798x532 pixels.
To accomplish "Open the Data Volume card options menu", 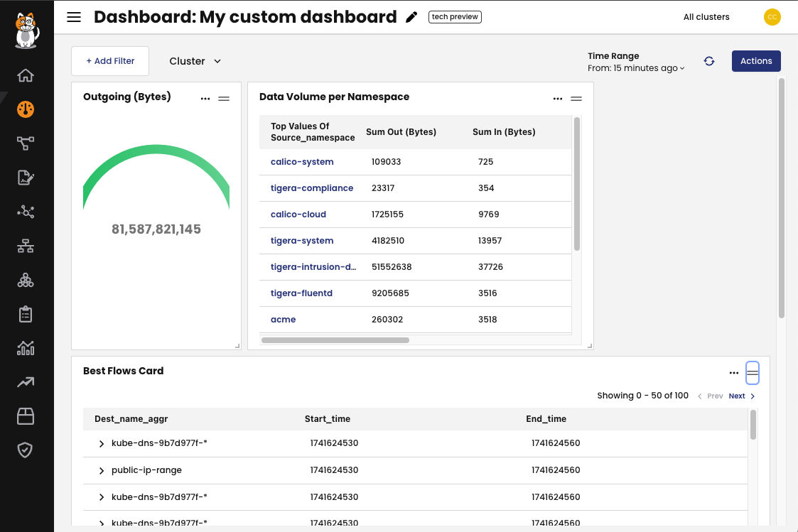I will (x=558, y=98).
